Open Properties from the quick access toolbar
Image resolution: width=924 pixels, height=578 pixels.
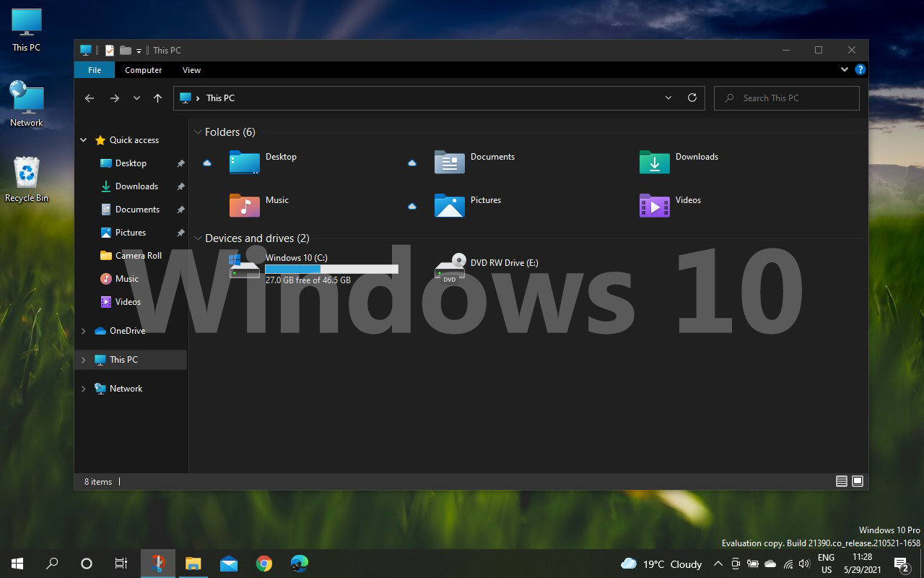(109, 50)
